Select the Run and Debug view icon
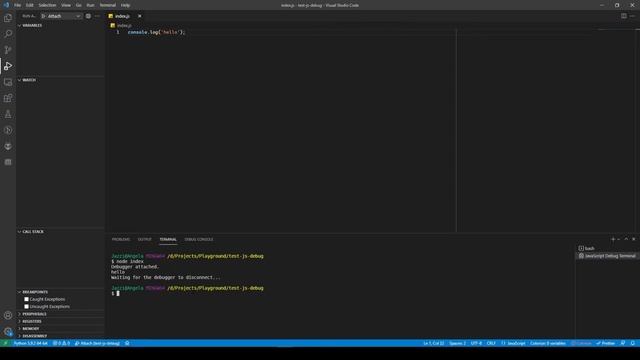The image size is (640, 360). click(x=8, y=66)
